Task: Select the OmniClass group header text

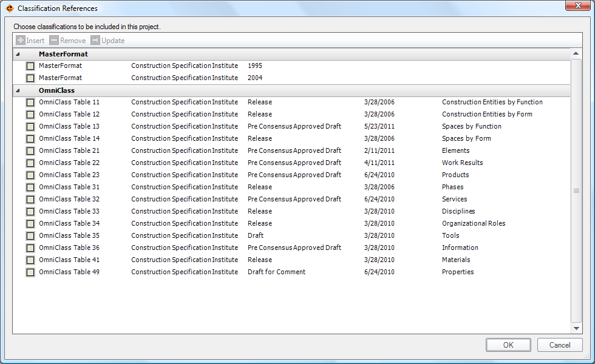Action: tap(56, 90)
